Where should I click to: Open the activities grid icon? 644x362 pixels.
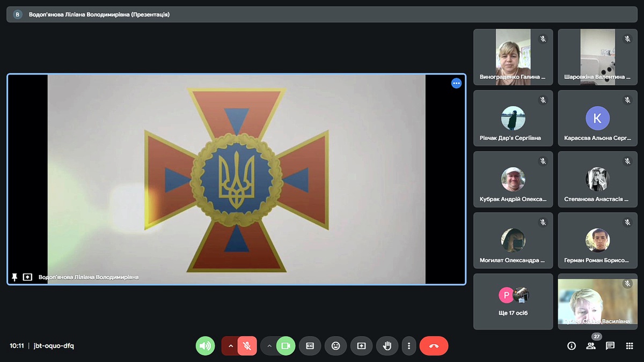tap(630, 346)
